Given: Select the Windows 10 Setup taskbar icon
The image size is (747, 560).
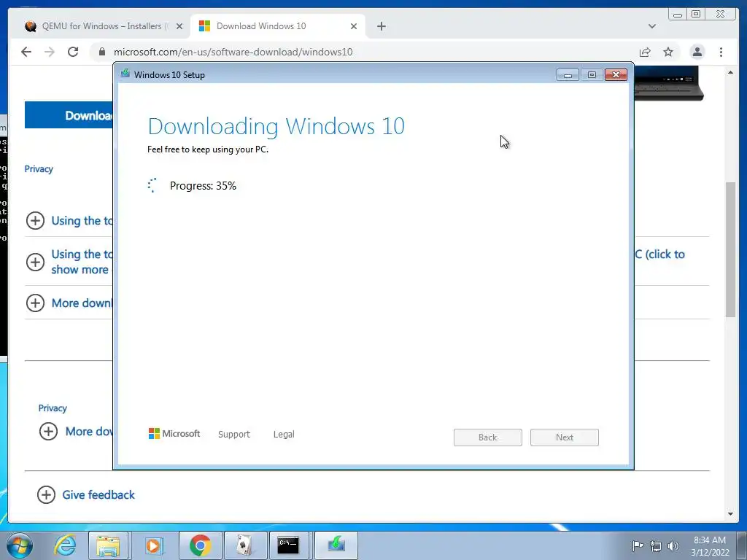Looking at the screenshot, I should pyautogui.click(x=336, y=545).
